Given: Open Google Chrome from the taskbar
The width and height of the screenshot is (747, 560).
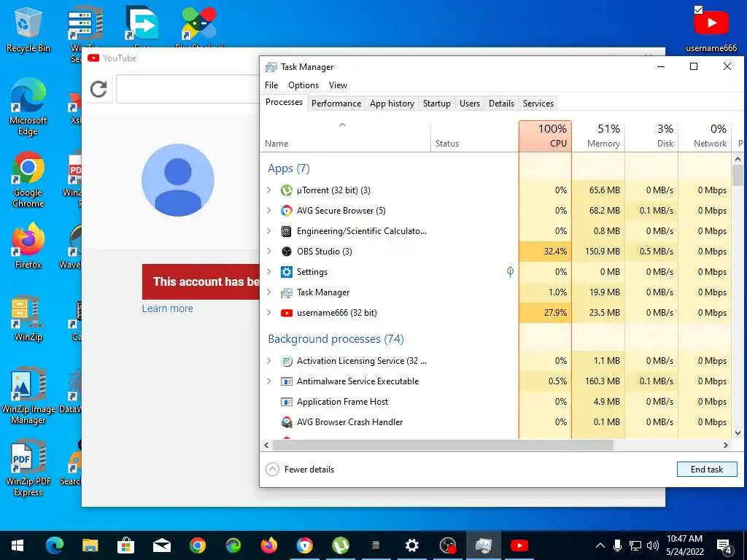Looking at the screenshot, I should tap(197, 545).
